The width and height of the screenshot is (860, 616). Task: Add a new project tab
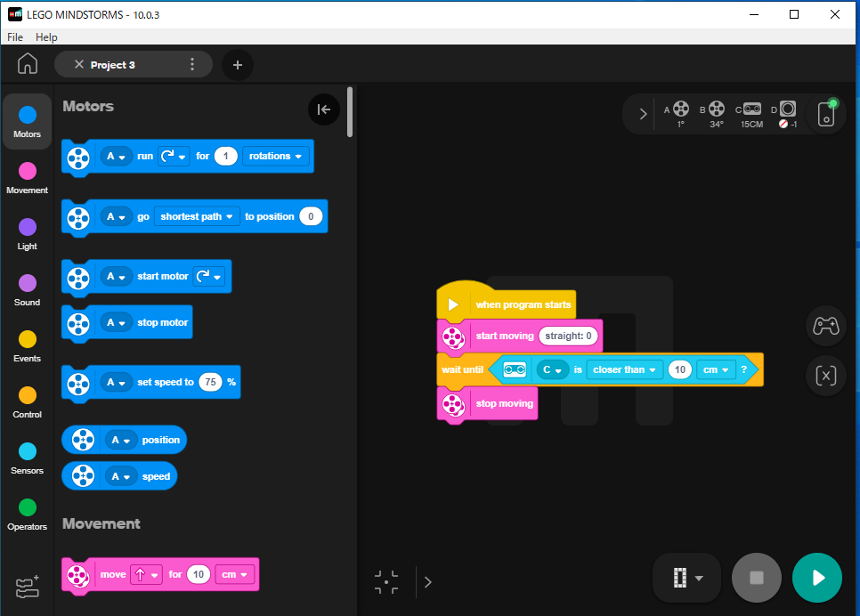(238, 65)
